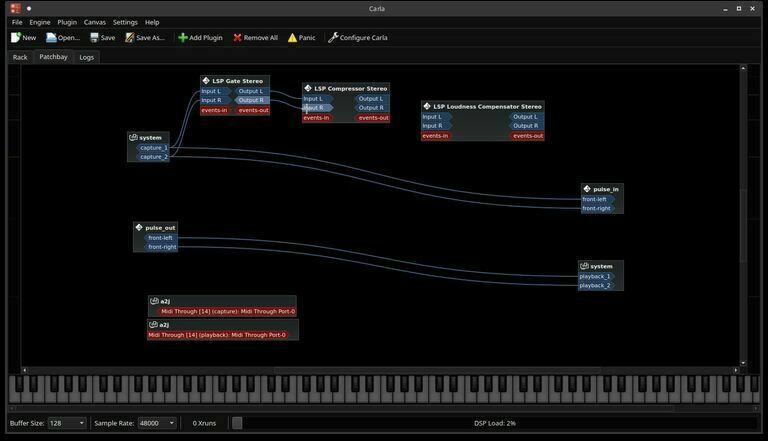The width and height of the screenshot is (768, 441).
Task: Click Output L port on LSP Compressor Stereo
Action: point(372,98)
